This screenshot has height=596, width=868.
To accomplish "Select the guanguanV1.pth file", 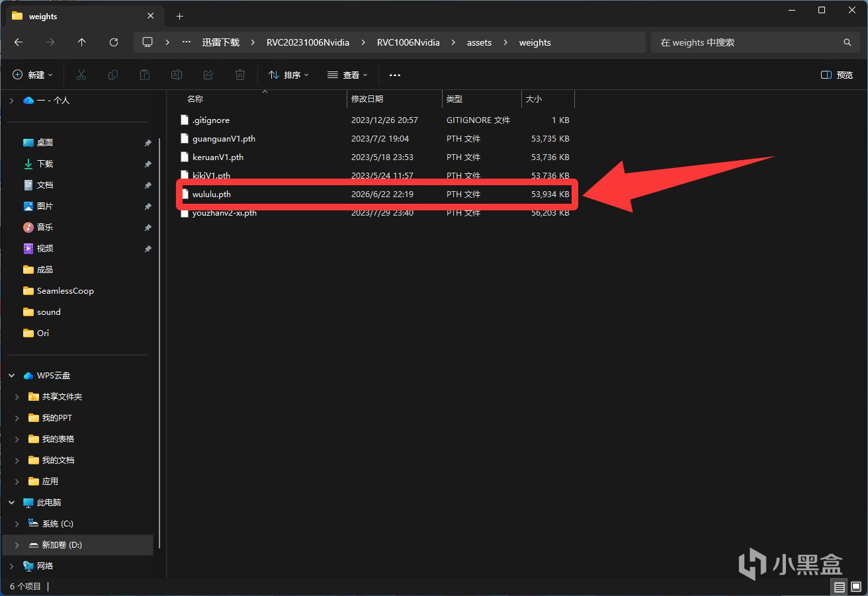I will pos(375,139).
